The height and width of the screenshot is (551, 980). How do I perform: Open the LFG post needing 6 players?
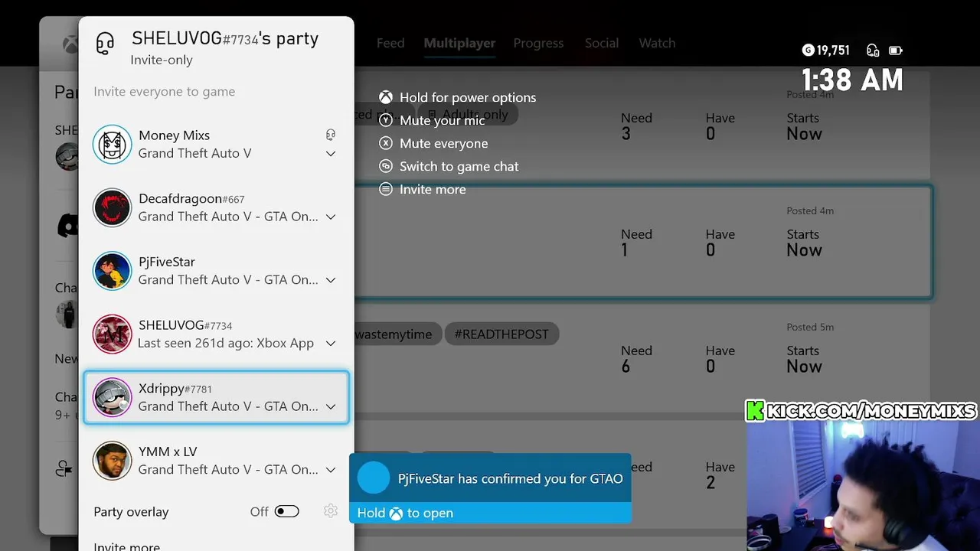click(x=643, y=358)
